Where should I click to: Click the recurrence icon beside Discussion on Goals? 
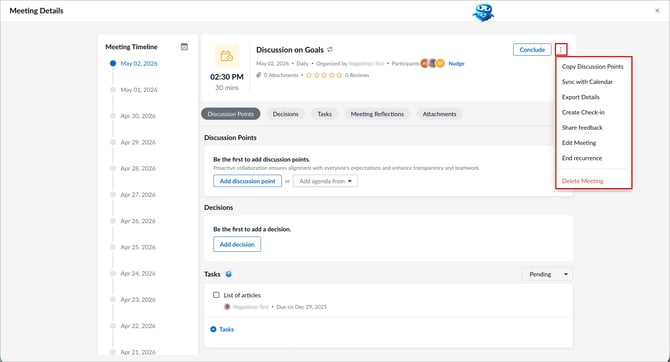click(330, 50)
